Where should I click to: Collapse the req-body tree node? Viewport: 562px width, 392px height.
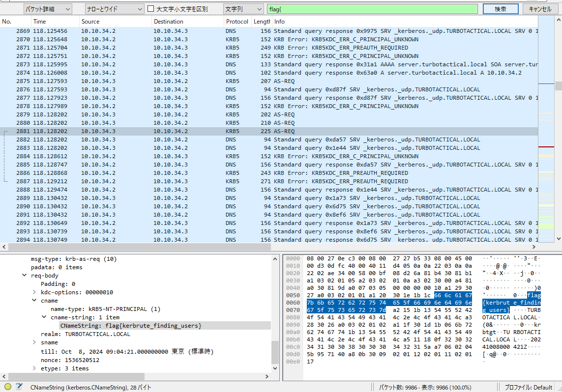(25, 275)
